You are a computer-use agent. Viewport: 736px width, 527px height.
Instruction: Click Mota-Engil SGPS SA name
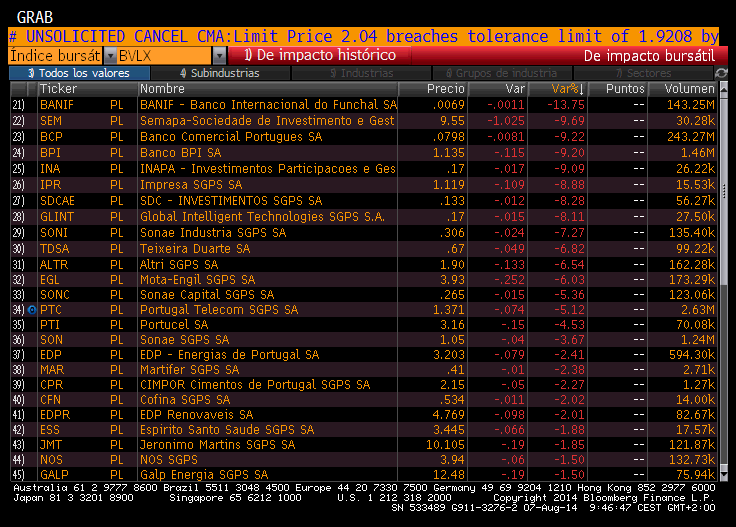tap(197, 280)
